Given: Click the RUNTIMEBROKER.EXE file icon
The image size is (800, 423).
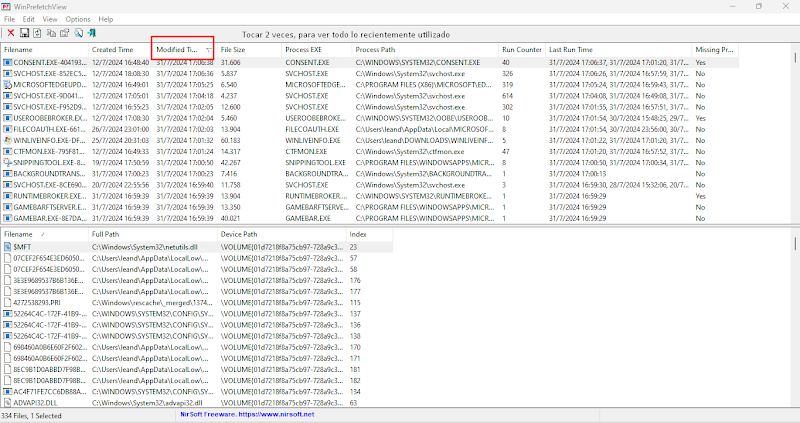Looking at the screenshot, I should (7, 196).
